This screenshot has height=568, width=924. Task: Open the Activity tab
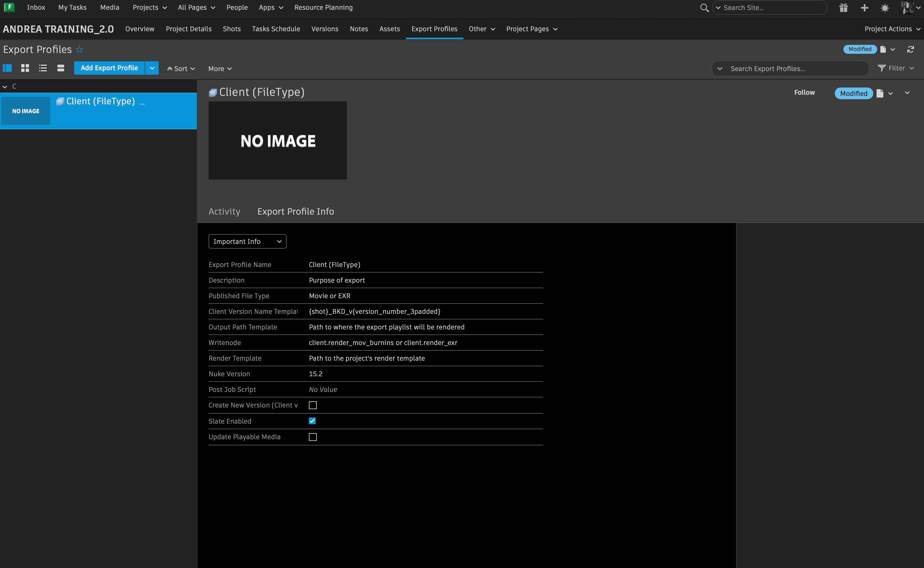pyautogui.click(x=224, y=212)
